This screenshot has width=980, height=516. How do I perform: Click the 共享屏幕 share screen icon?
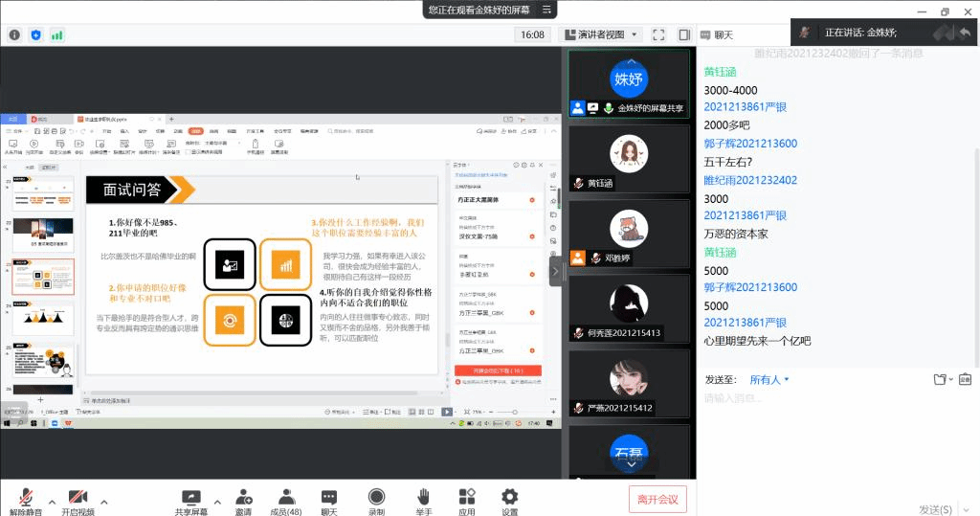coord(190,497)
